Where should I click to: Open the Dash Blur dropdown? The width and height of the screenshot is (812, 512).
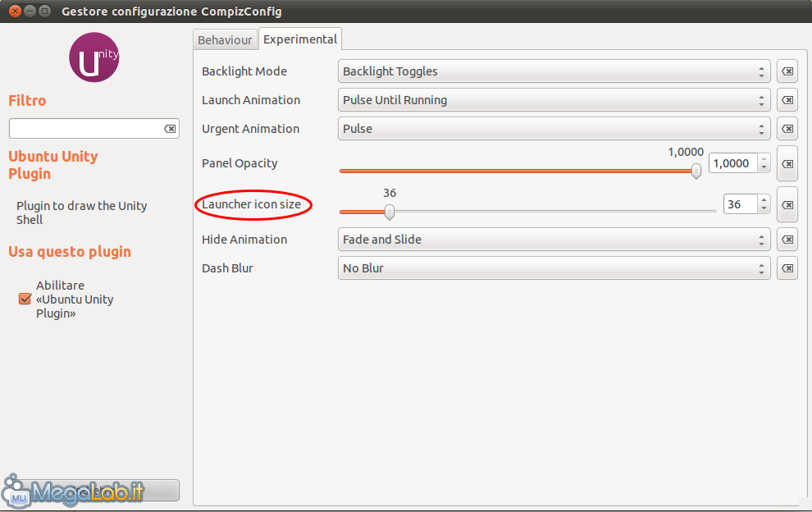point(554,268)
